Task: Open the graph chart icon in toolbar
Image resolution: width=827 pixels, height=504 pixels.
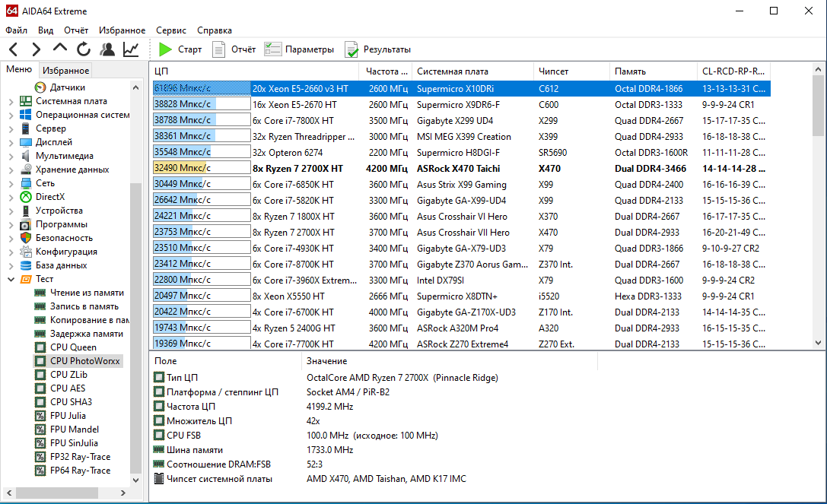Action: pyautogui.click(x=131, y=49)
